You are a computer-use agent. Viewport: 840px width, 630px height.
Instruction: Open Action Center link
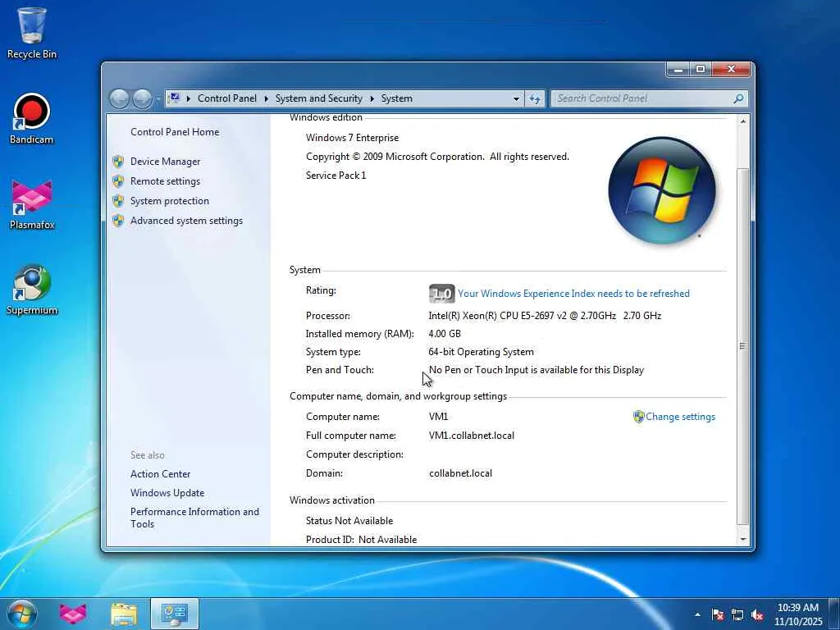160,474
